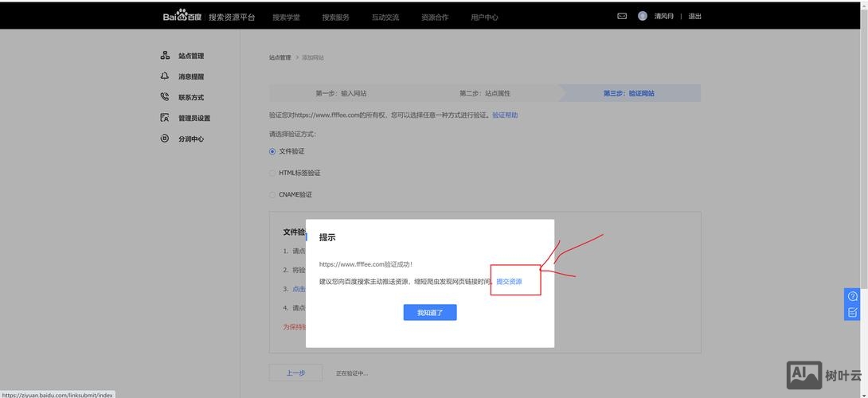Open the mail envelope icon
The image size is (868, 398).
pyautogui.click(x=622, y=17)
